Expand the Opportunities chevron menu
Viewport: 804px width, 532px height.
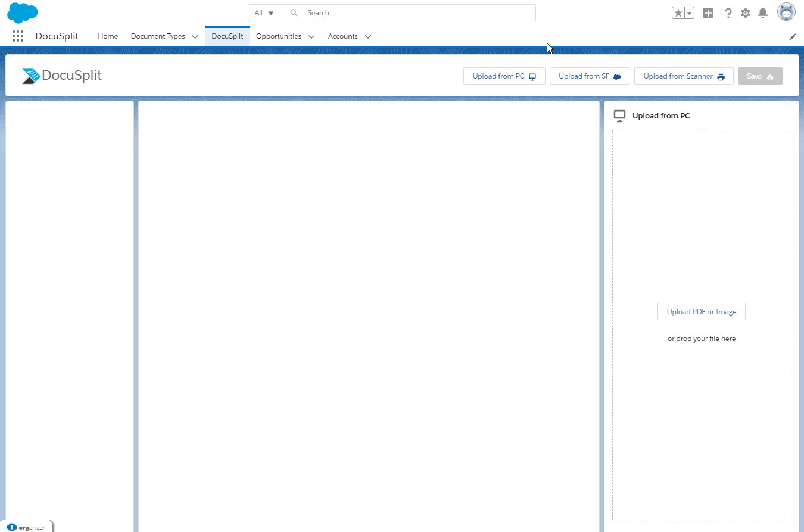pyautogui.click(x=311, y=37)
